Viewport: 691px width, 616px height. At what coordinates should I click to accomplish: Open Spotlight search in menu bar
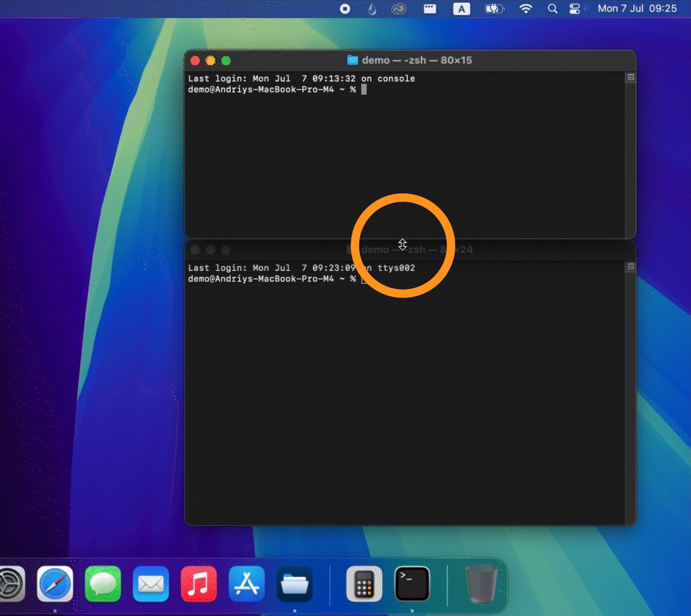pos(552,9)
